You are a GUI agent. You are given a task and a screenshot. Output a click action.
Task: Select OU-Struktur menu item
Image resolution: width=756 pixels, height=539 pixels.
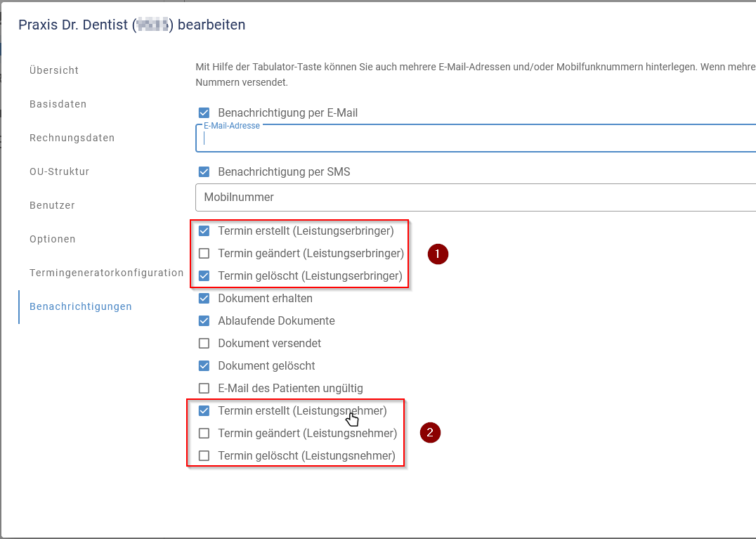click(59, 171)
